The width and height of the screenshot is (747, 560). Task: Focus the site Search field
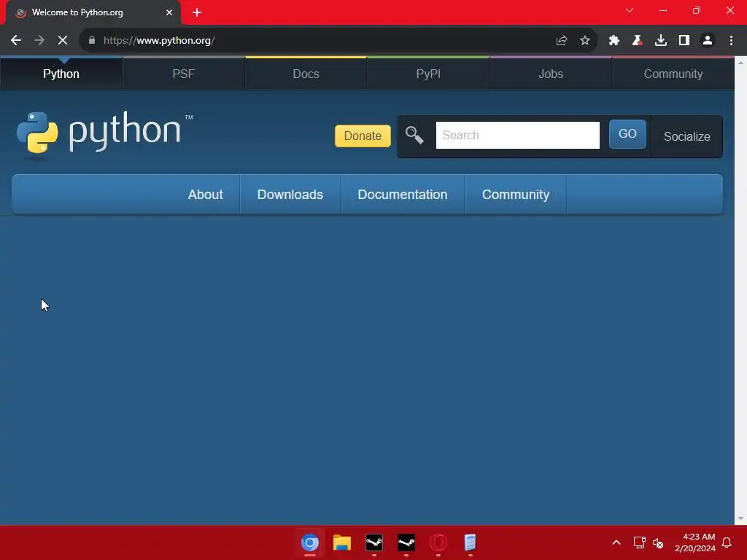click(518, 135)
